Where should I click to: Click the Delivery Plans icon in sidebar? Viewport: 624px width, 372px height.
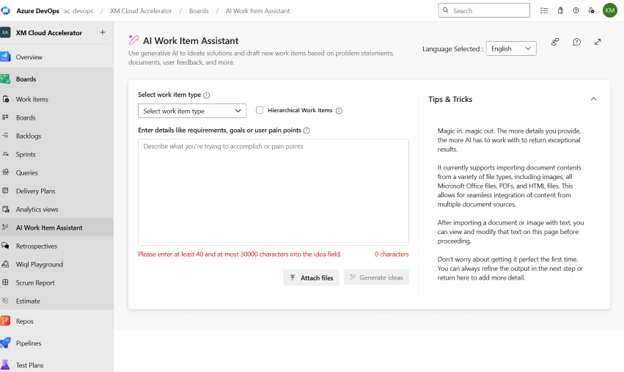coord(6,191)
